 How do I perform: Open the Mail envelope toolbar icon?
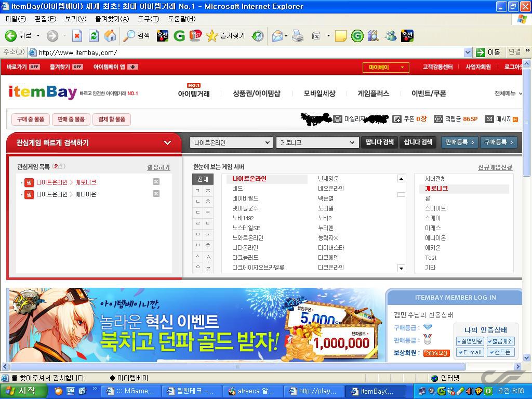click(277, 36)
